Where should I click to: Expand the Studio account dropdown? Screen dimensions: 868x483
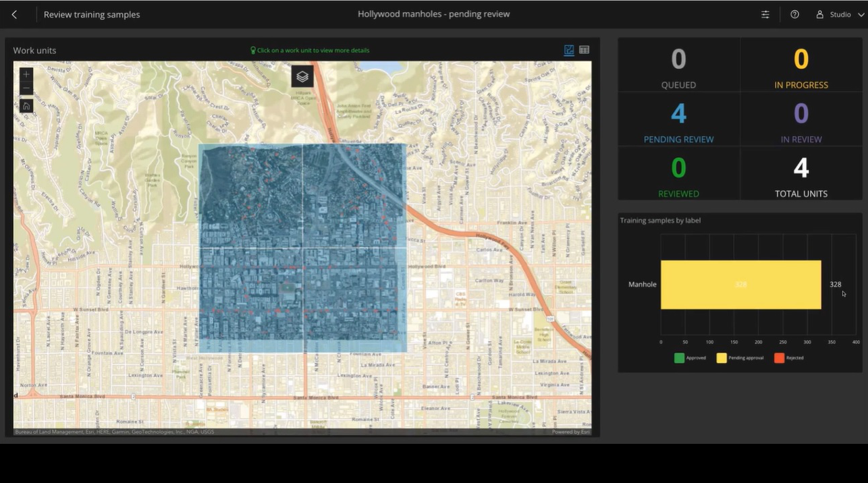click(x=860, y=13)
